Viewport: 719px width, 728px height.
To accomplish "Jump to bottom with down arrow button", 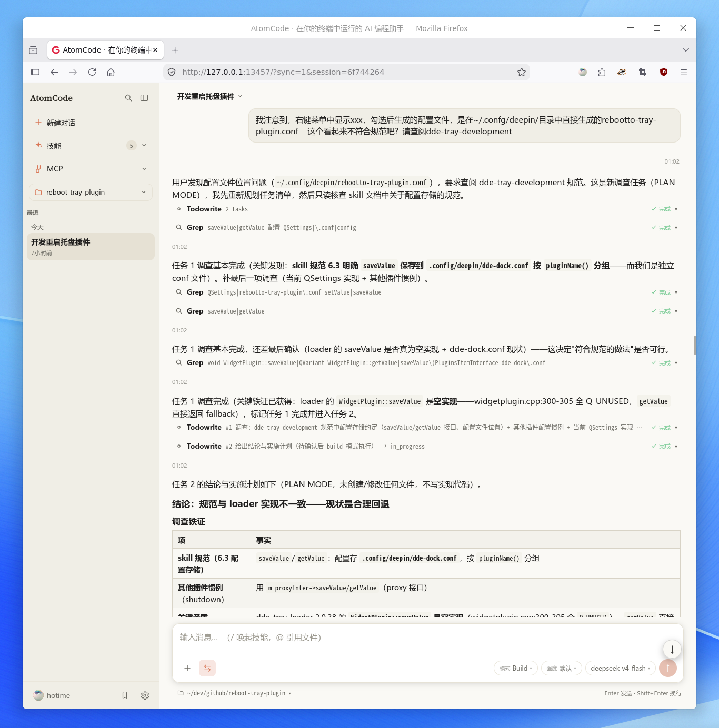I will click(672, 649).
